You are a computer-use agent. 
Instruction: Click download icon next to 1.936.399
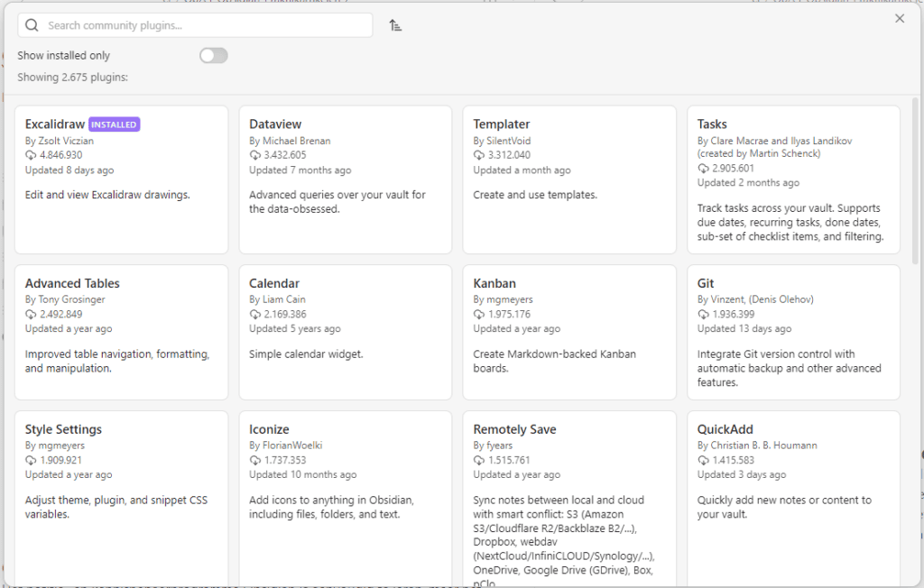(x=703, y=314)
